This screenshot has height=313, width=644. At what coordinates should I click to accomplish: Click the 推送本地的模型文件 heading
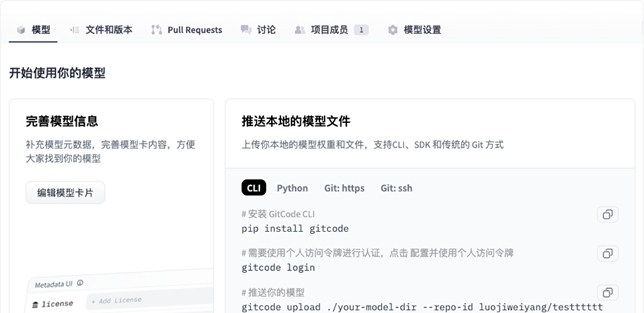point(296,122)
